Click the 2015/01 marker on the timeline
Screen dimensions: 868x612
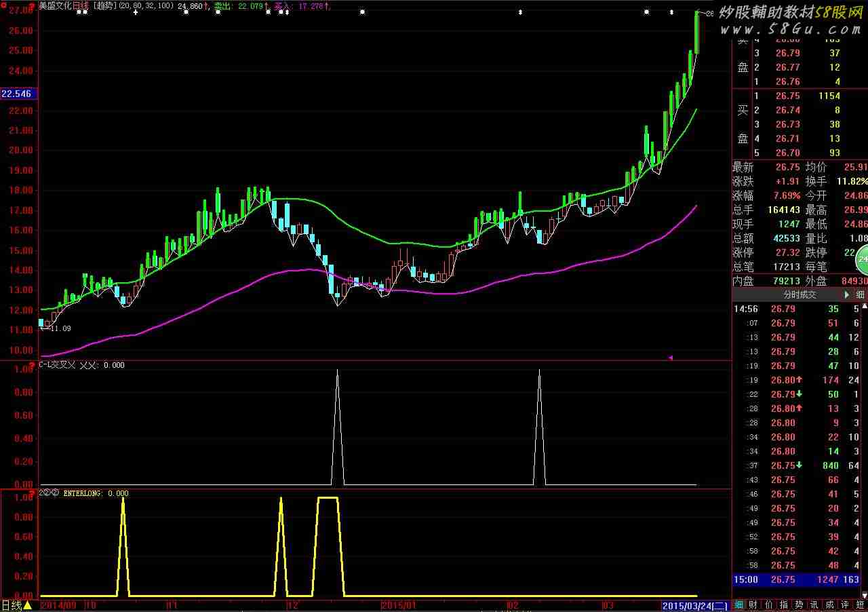click(399, 604)
